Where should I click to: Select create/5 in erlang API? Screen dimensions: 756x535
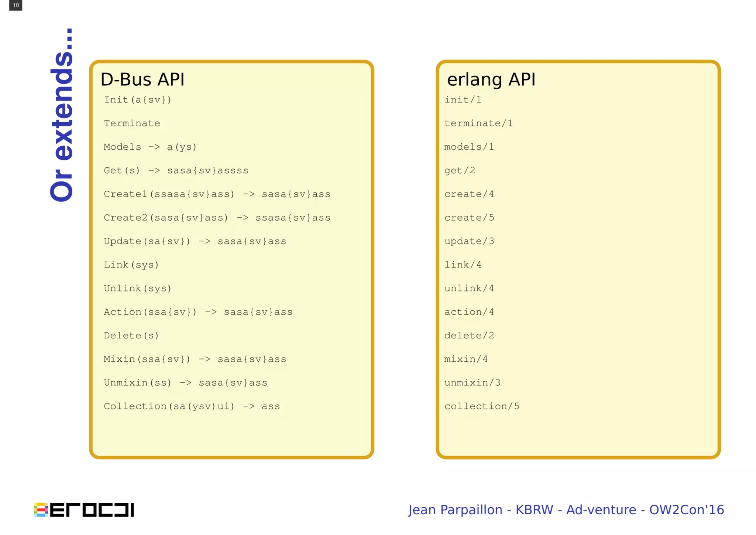pyautogui.click(x=469, y=218)
